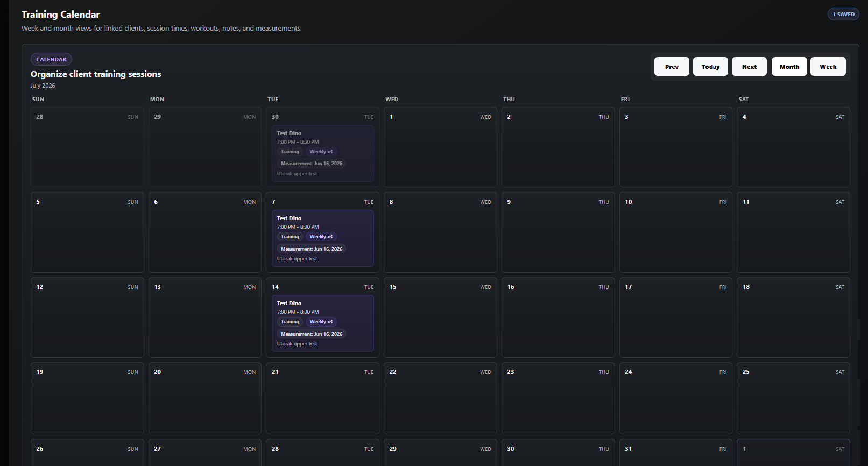868x466 pixels.
Task: Select the Monday June 29 cell
Action: [x=205, y=147]
